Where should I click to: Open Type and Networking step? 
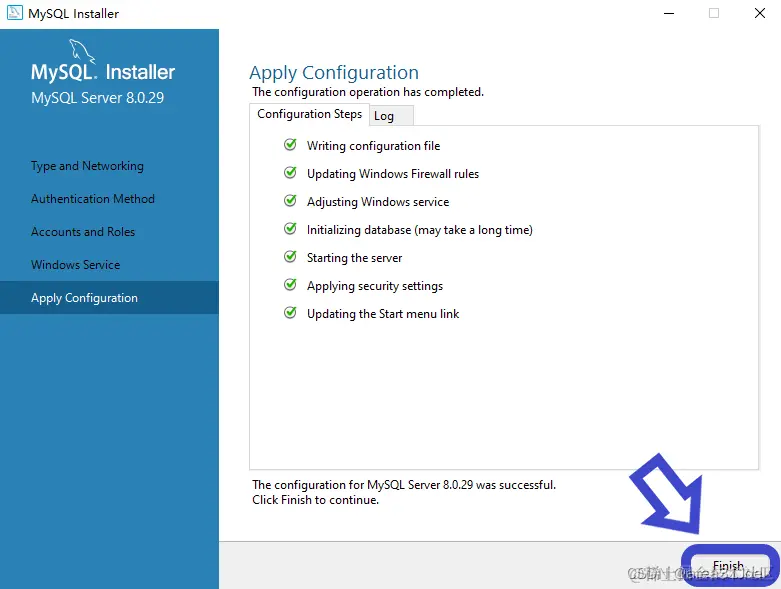click(x=87, y=166)
